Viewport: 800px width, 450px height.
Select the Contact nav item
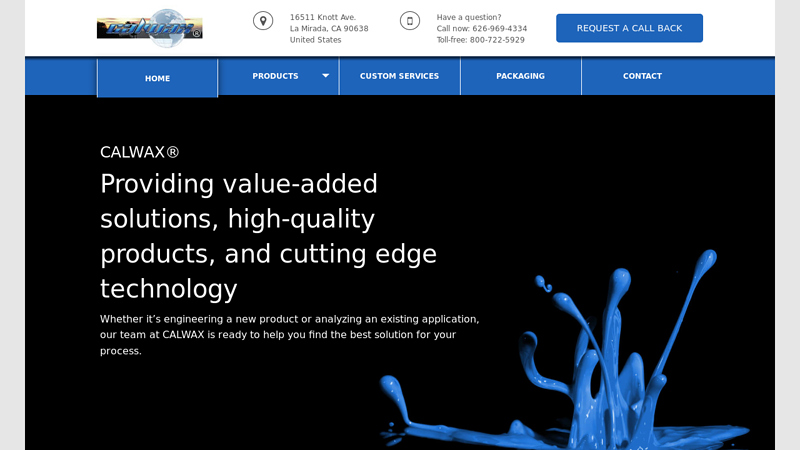(642, 76)
